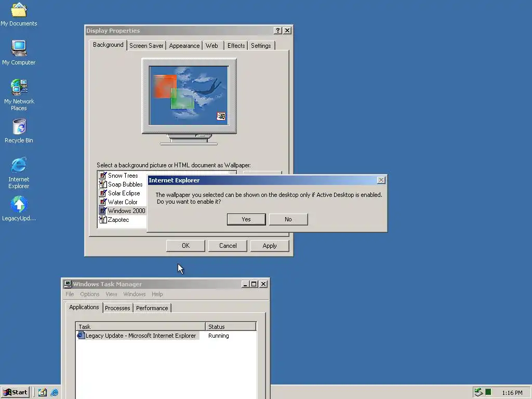This screenshot has height=399, width=532.
Task: Click the 1:16 PM taskbar clock
Action: [512, 393]
